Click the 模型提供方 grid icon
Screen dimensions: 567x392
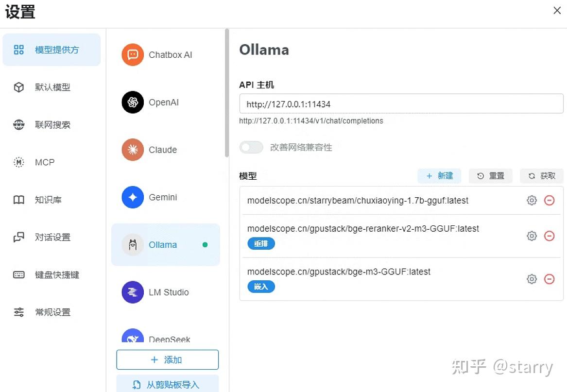[18, 50]
